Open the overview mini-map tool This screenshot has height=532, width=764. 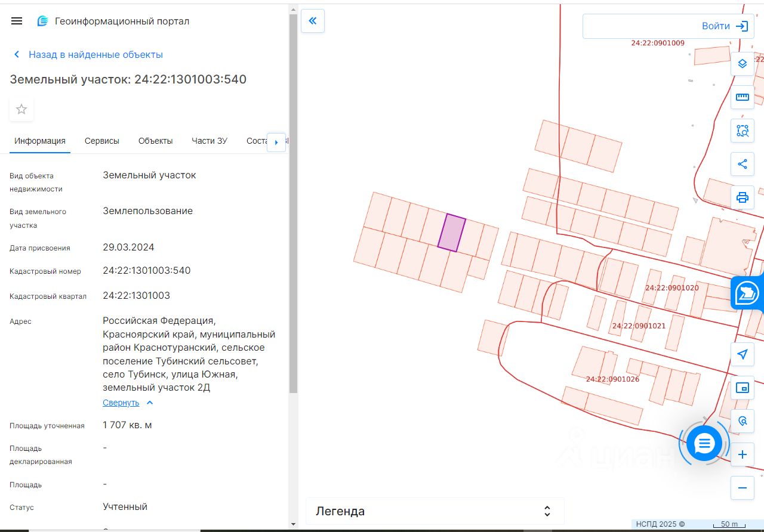click(x=743, y=388)
